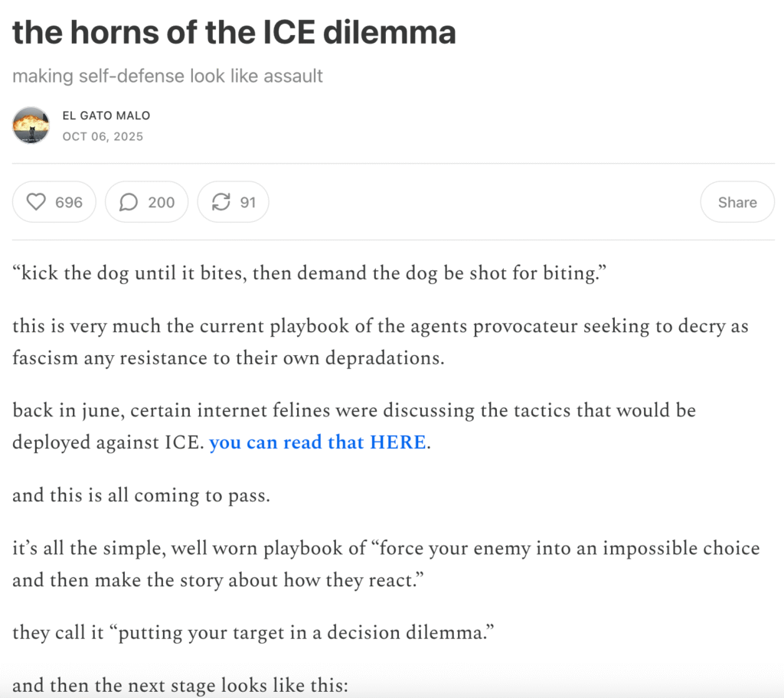784x698 pixels.
Task: Click the line "and this is all coming to pass."
Action: pyautogui.click(x=141, y=494)
